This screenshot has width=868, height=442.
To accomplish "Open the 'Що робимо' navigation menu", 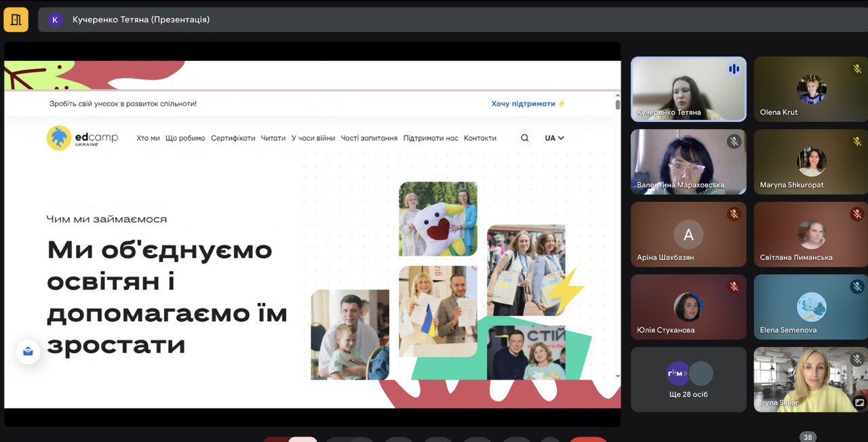I will (x=185, y=138).
